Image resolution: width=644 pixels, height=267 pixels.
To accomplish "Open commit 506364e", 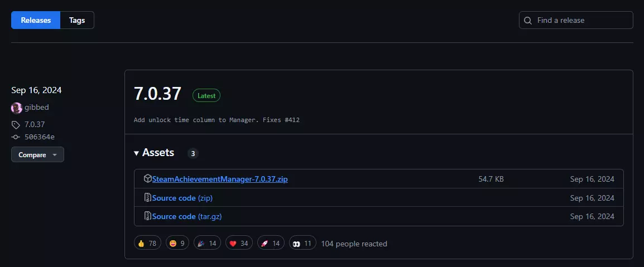I will tap(40, 137).
